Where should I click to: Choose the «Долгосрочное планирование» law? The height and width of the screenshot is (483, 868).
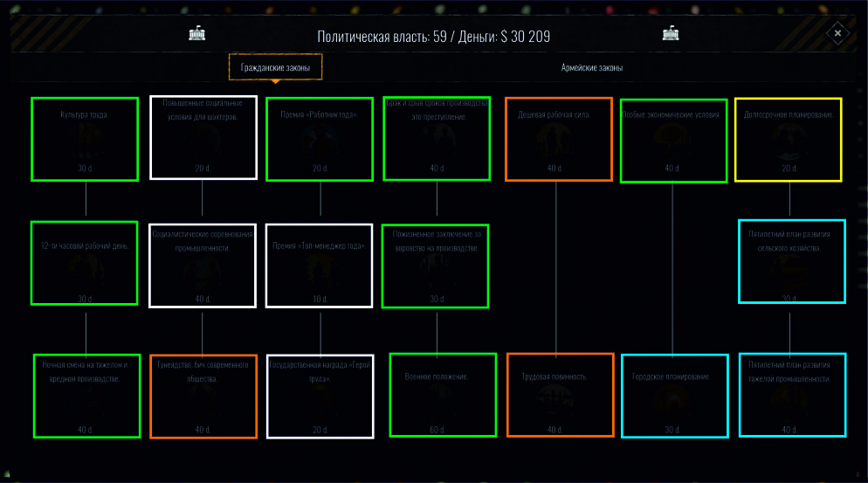(x=789, y=139)
